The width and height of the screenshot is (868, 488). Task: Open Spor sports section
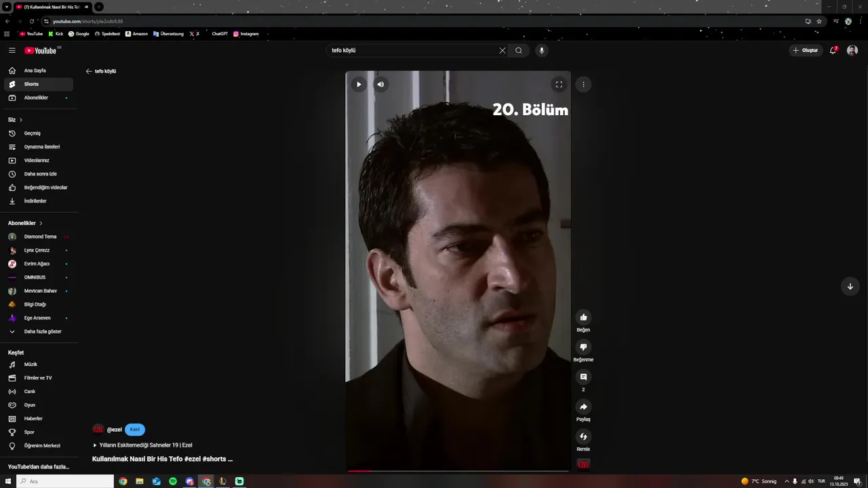pyautogui.click(x=39, y=432)
